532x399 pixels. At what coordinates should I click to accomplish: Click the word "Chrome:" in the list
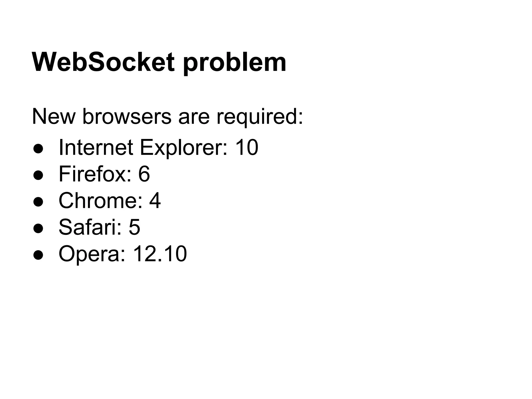pos(101,201)
